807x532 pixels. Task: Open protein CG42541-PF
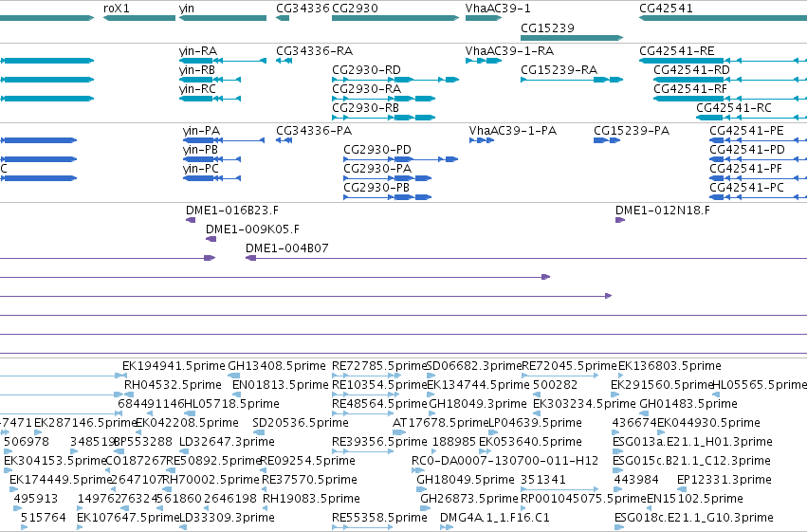click(745, 169)
